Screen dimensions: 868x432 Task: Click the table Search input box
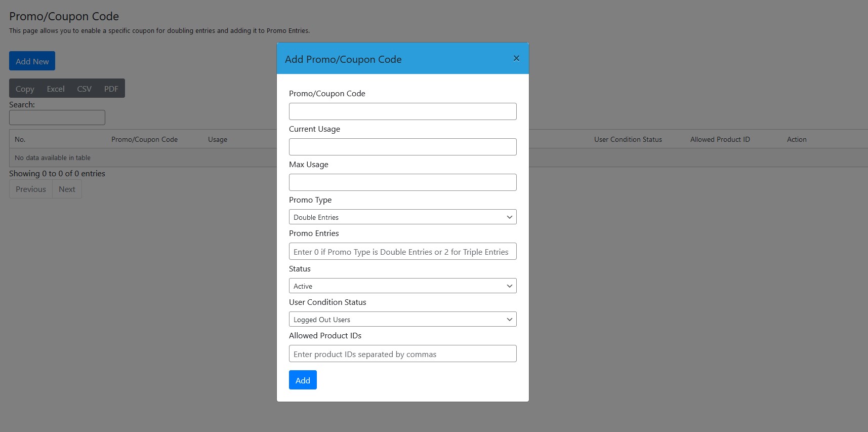point(57,117)
